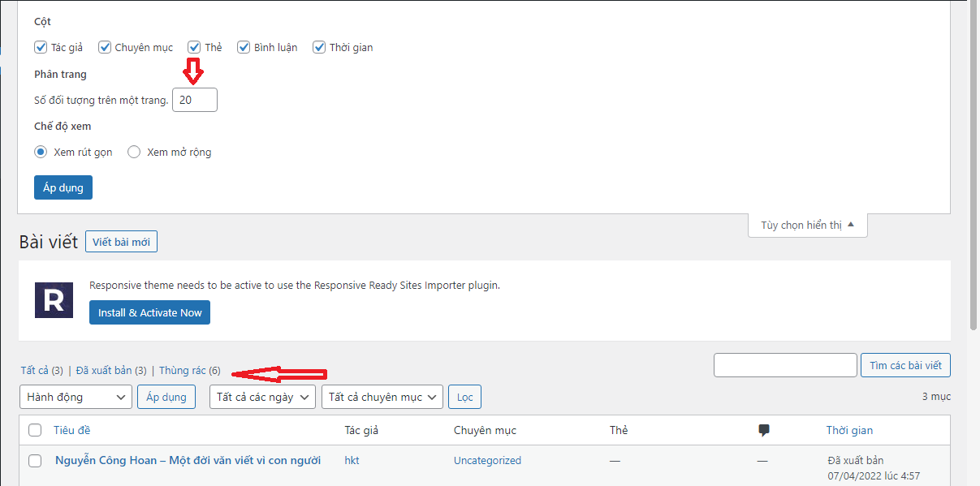980x486 pixels.
Task: Disable the Bình luận column checkbox
Action: pos(244,47)
